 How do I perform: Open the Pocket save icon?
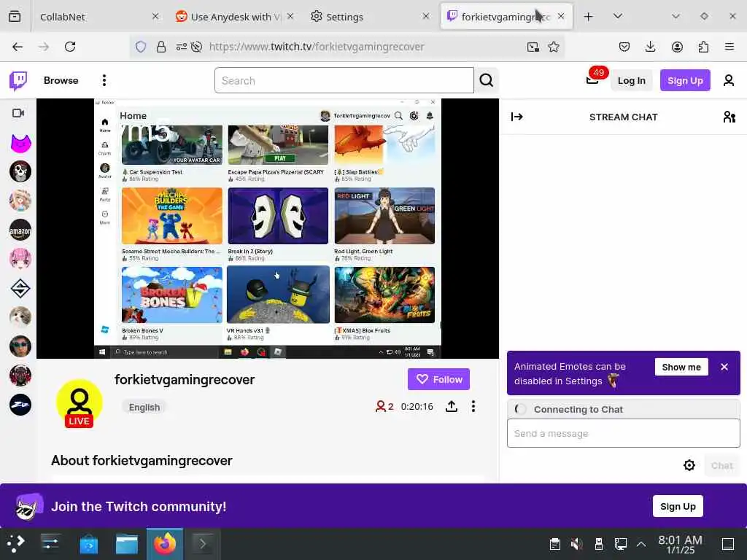tap(624, 47)
